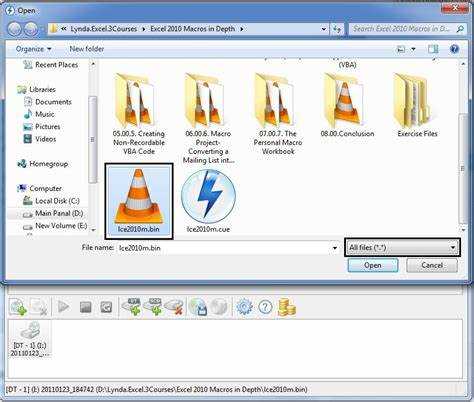
Task: Select Computer in navigation pane
Action: tap(40, 188)
